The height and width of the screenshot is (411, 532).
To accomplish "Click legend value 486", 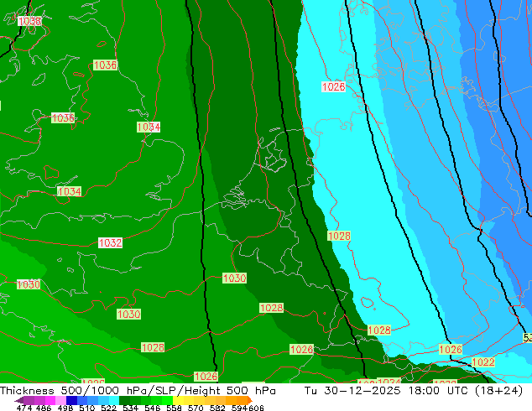I will [x=44, y=408].
